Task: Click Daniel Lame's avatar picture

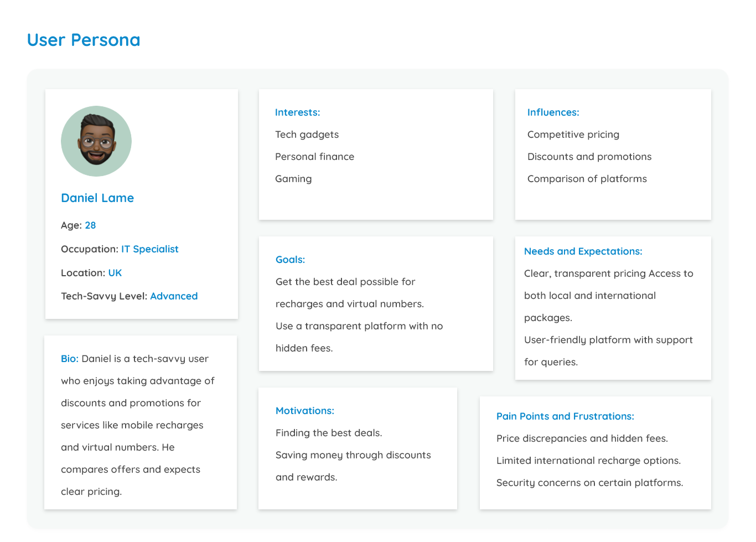Action: (96, 141)
